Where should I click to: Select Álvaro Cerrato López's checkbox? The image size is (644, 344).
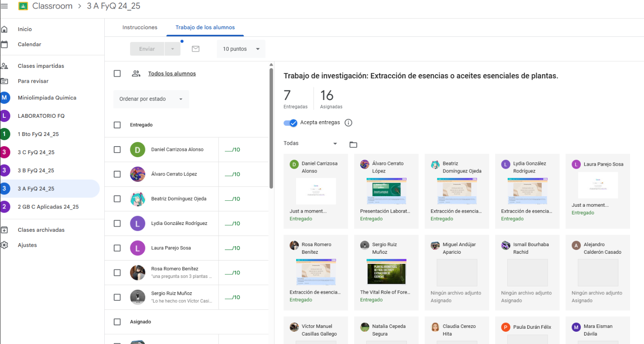click(x=118, y=174)
